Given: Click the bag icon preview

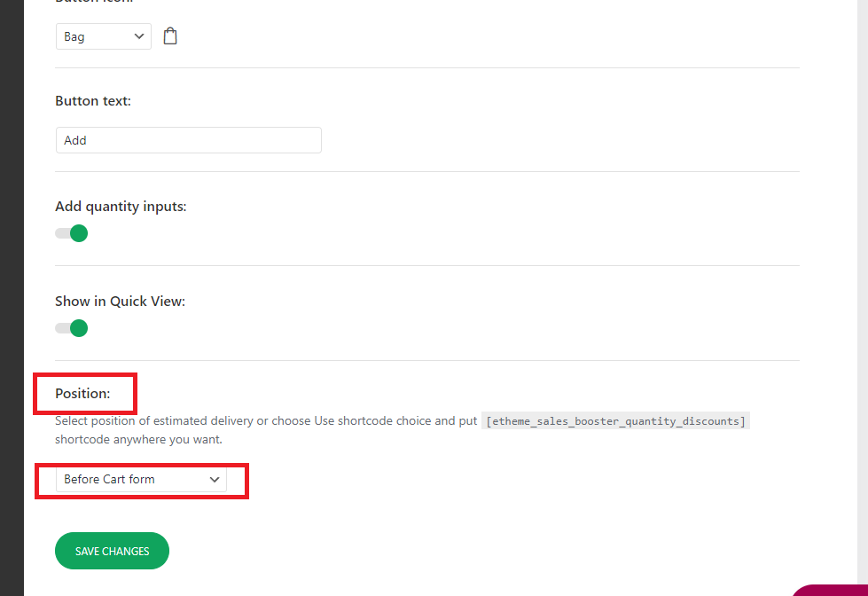Looking at the screenshot, I should click(170, 36).
